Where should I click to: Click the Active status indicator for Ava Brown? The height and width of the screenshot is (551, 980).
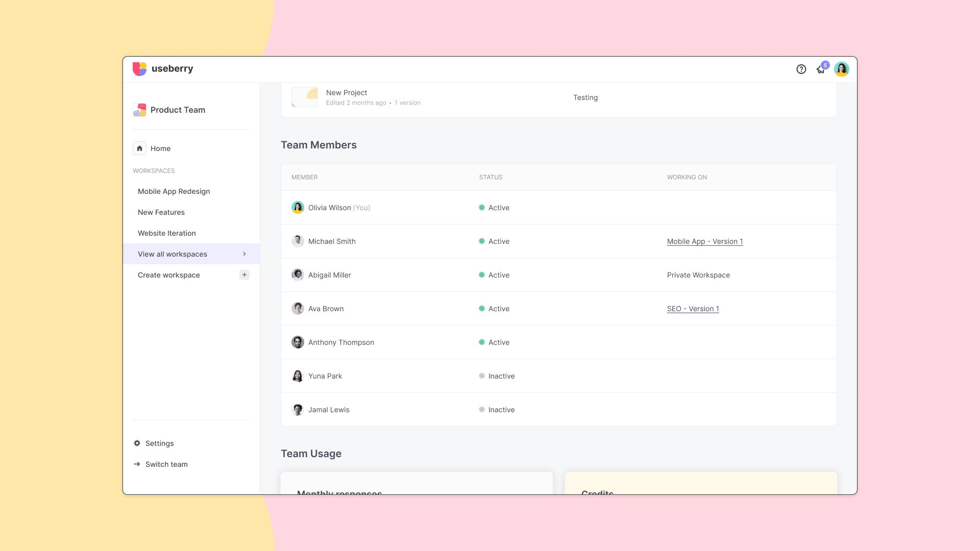click(482, 308)
